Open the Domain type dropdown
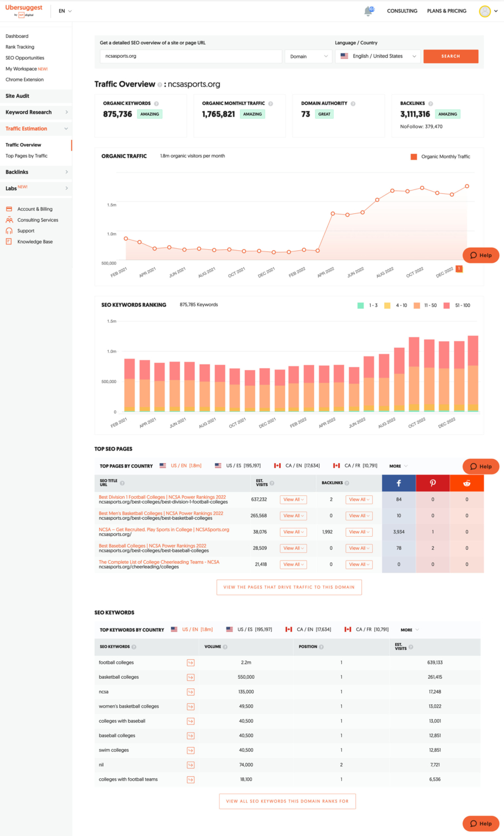Screen dimensions: 504x836 coord(308,56)
